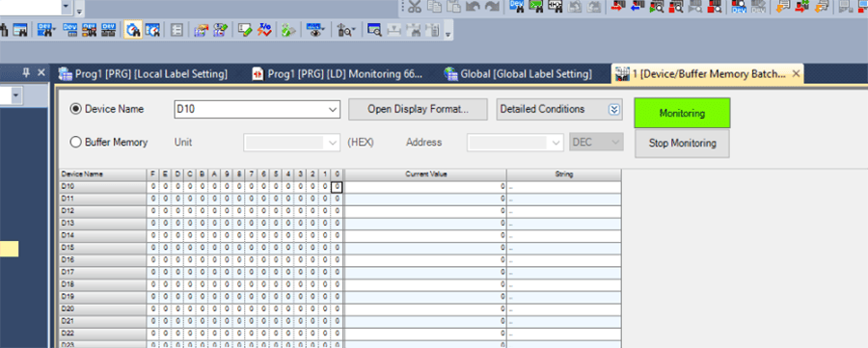This screenshot has width=868, height=348.
Task: Click the second watch icon beside highlighted one
Action: coord(151,31)
